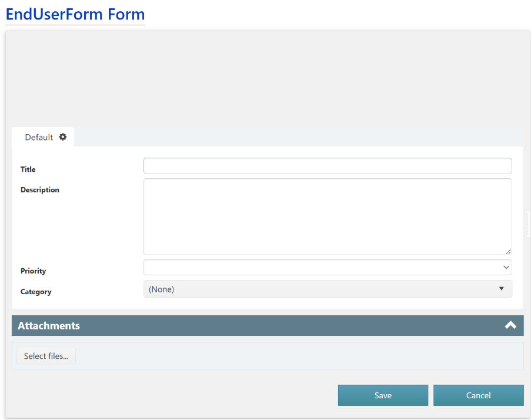
Task: Click Select files... to attach files
Action: 46,356
